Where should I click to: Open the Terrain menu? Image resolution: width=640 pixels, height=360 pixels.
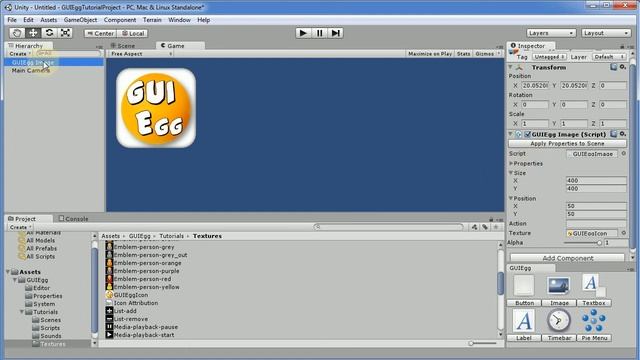click(x=152, y=20)
